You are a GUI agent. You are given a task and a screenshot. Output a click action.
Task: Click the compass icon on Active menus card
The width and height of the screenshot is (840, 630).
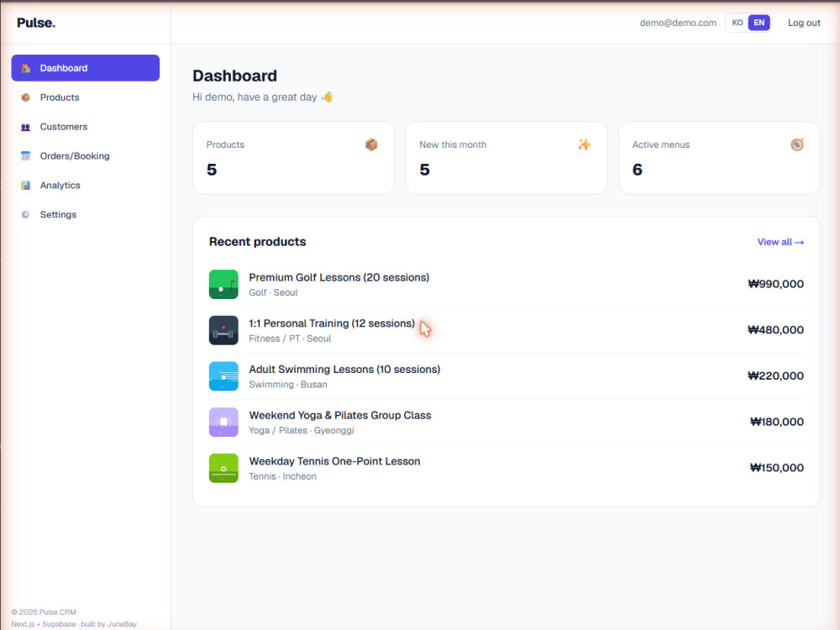pyautogui.click(x=797, y=144)
